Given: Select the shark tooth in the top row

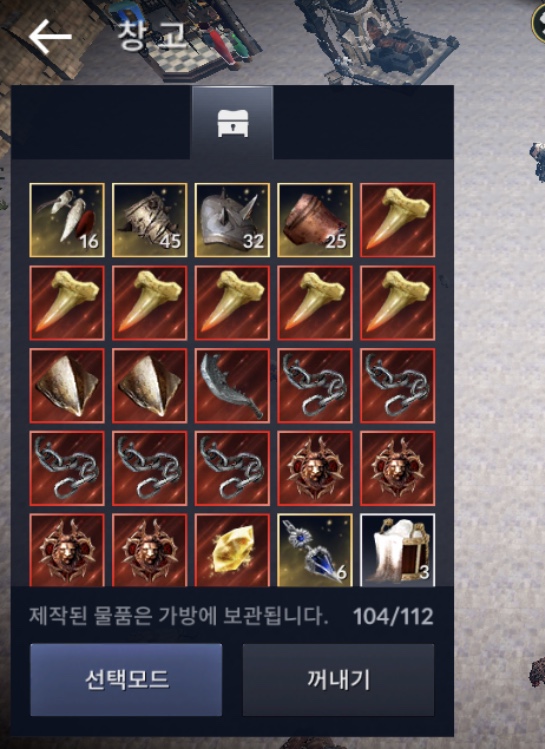Looking at the screenshot, I should coord(397,220).
